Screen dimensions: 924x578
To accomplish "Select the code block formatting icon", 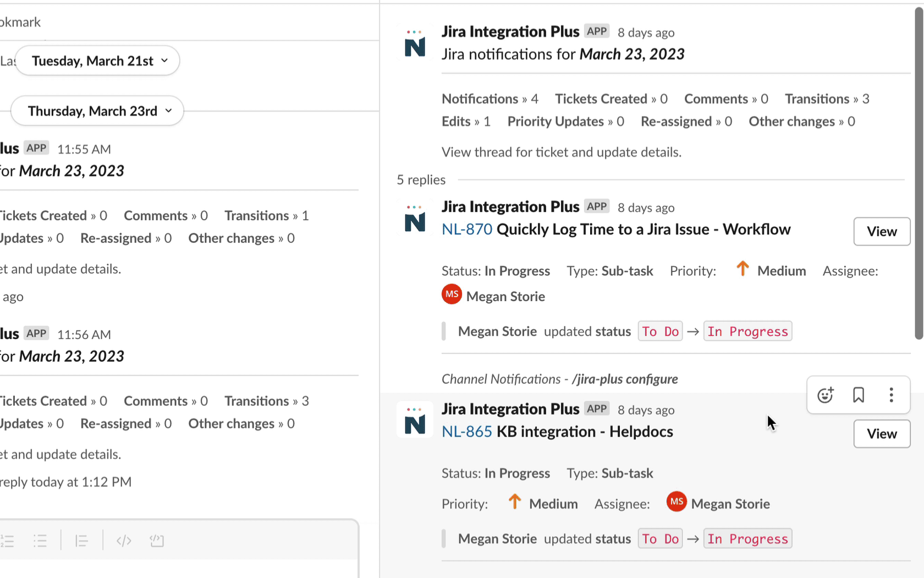I will click(157, 541).
